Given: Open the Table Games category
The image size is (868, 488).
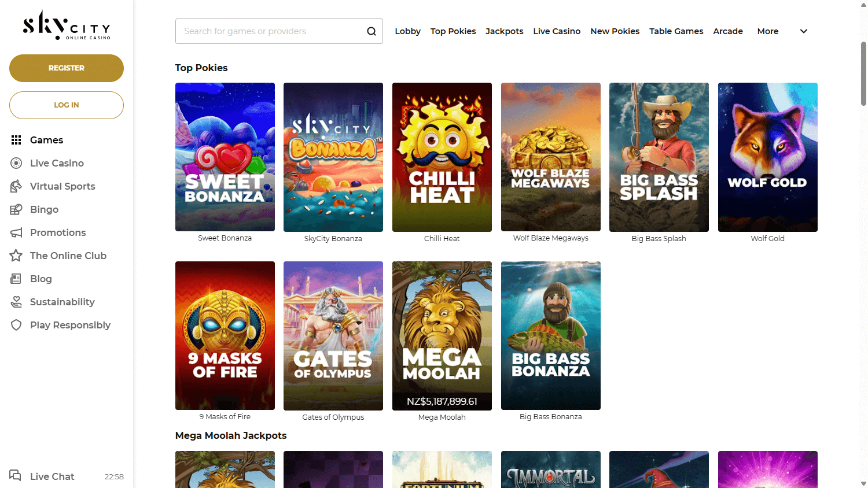Looking at the screenshot, I should click(676, 31).
